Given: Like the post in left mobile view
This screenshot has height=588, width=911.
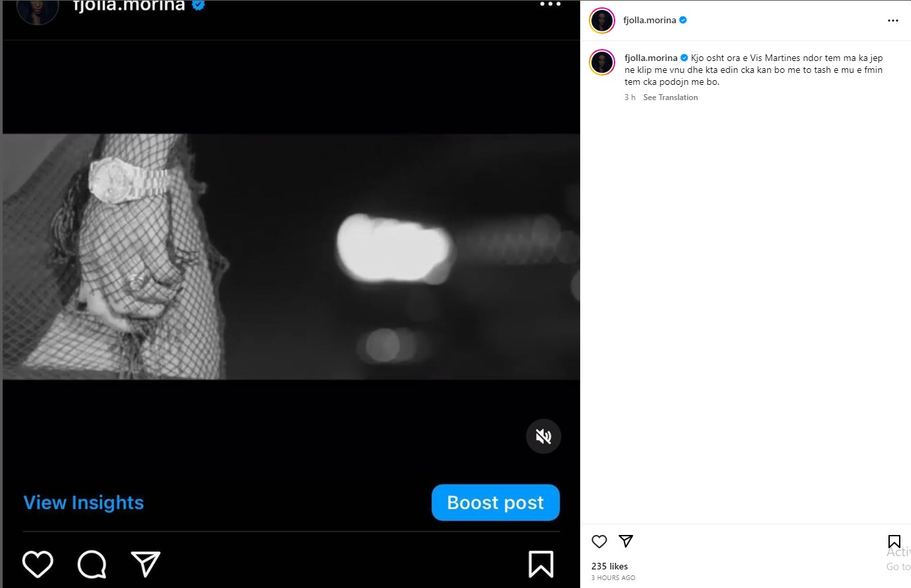Looking at the screenshot, I should pyautogui.click(x=38, y=564).
